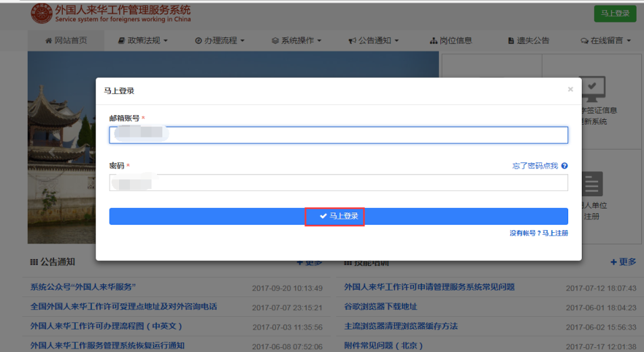Close the 马上登录 login dialog
Screen dimensions: 644x352
[x=570, y=89]
